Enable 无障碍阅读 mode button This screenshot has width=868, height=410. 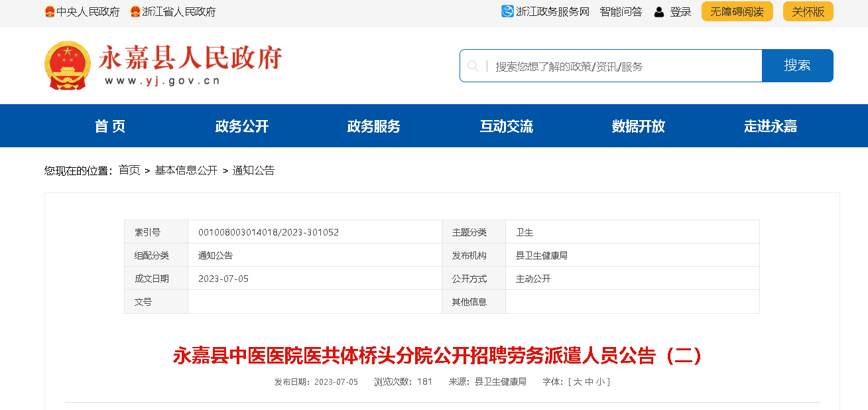[737, 11]
